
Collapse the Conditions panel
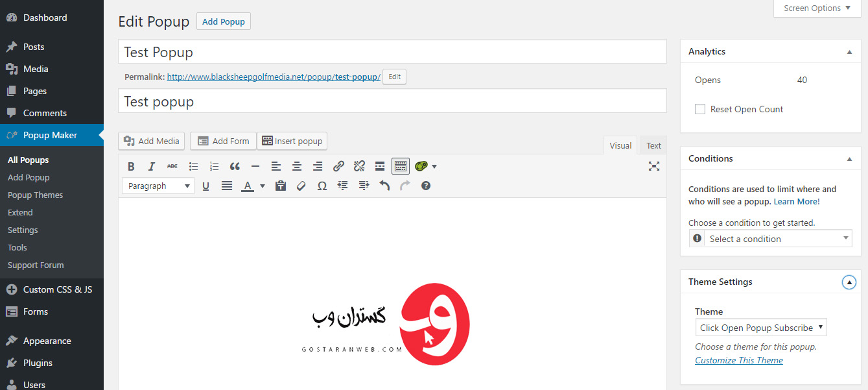click(x=849, y=158)
